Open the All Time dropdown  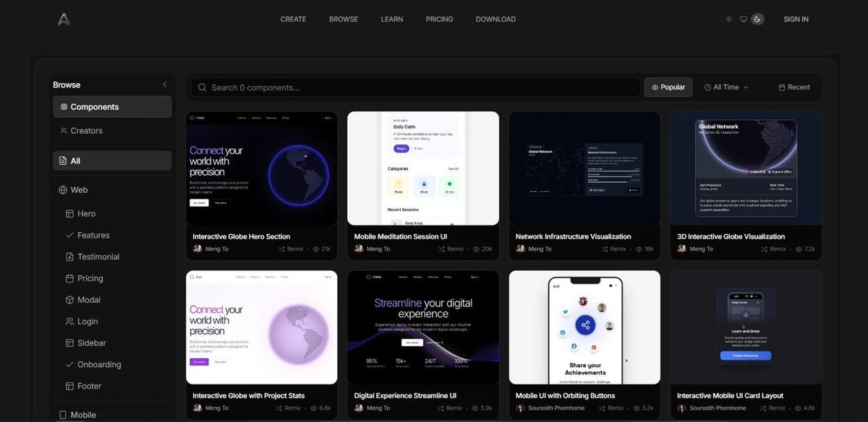(x=726, y=87)
